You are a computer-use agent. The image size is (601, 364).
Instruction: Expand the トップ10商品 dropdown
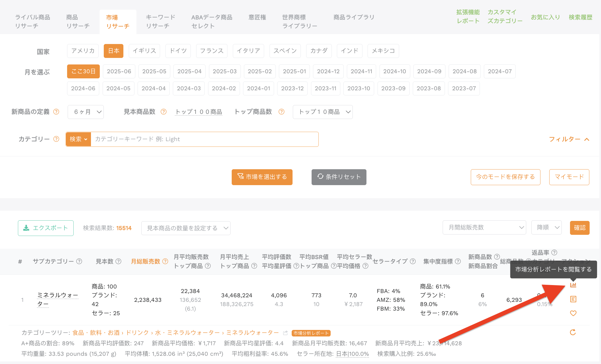click(323, 112)
